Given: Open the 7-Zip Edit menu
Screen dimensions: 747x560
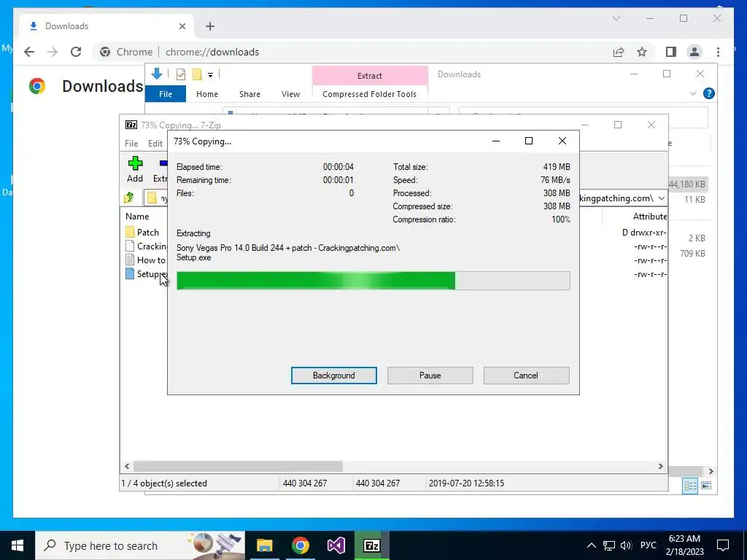Looking at the screenshot, I should point(155,144).
